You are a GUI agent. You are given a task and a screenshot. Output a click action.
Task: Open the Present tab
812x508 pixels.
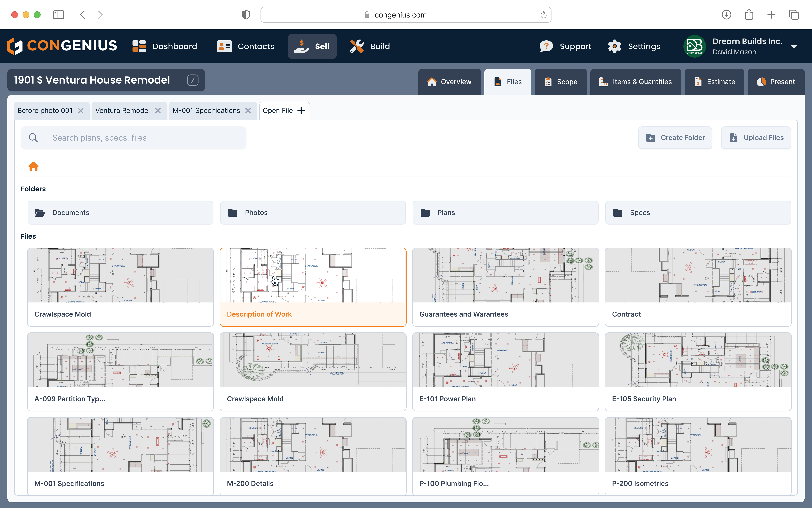click(x=776, y=82)
